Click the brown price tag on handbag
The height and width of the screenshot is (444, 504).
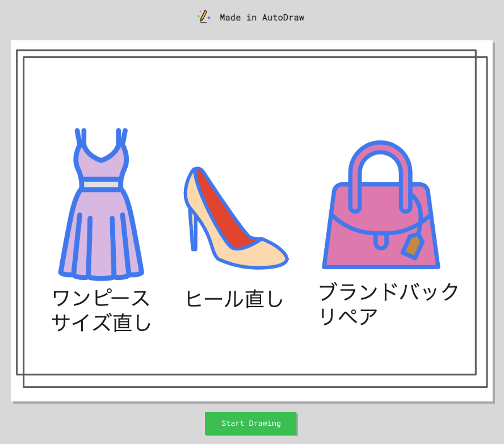[413, 245]
